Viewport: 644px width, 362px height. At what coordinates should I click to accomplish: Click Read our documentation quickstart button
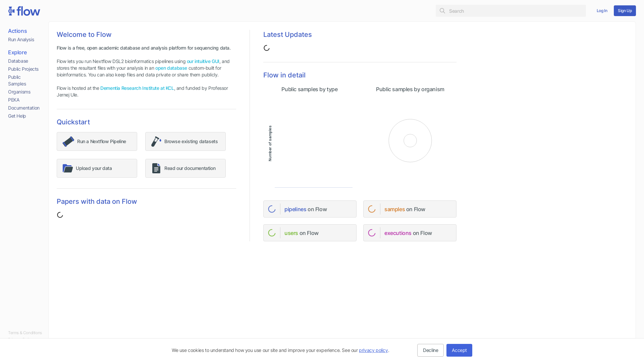pos(185,168)
